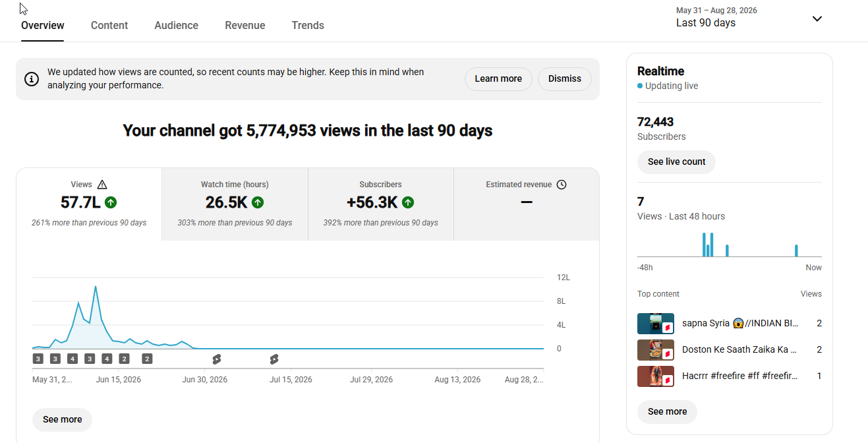Click the clock icon beside Estimated revenue
The height and width of the screenshot is (443, 868).
[x=562, y=185]
